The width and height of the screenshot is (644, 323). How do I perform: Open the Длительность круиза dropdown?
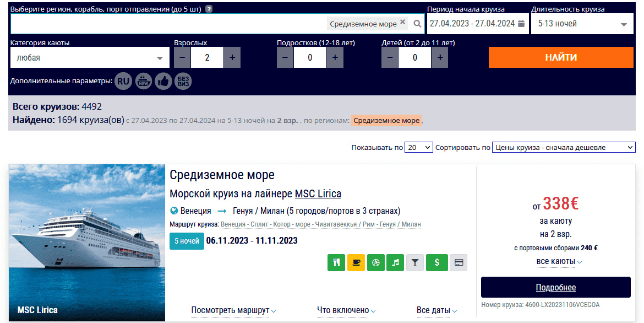(x=582, y=24)
